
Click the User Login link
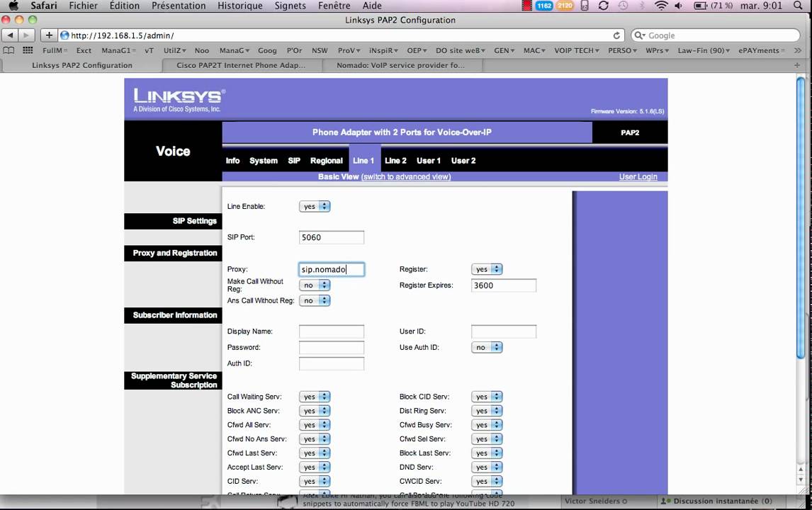coord(638,176)
